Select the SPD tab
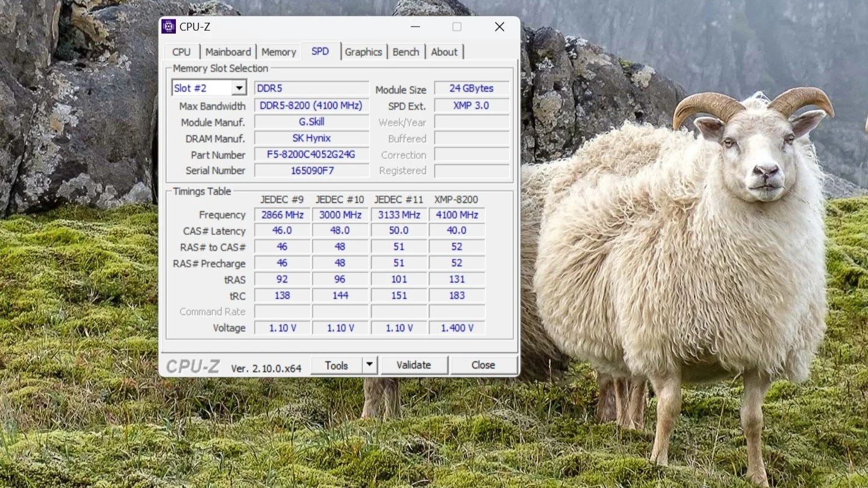 point(320,51)
